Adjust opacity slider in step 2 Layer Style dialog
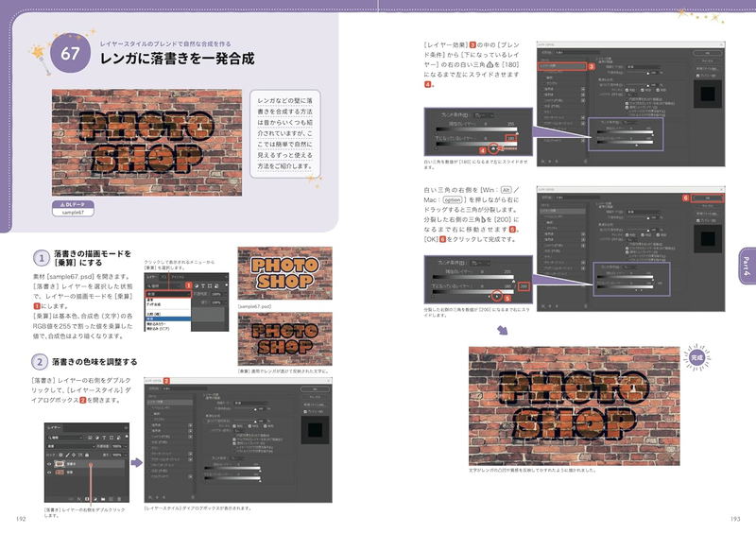This screenshot has width=756, height=534. pos(255,409)
